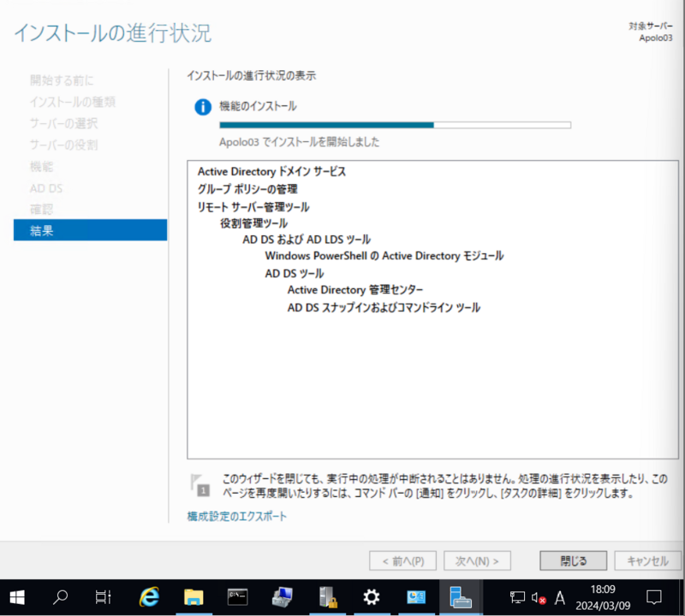Toggle the IME input mode A indicator
Viewport: 685px width, 616px height.
point(560,597)
